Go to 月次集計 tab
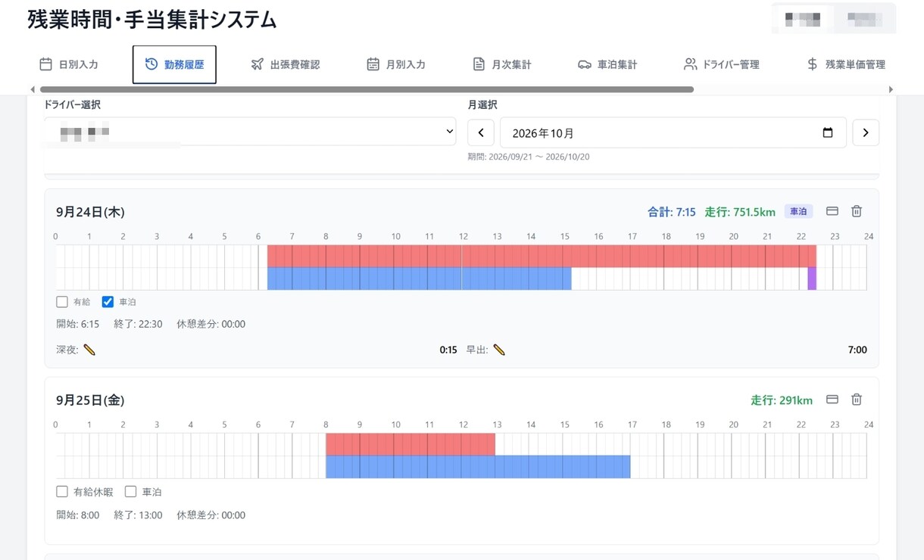The image size is (924, 560). 502,64
